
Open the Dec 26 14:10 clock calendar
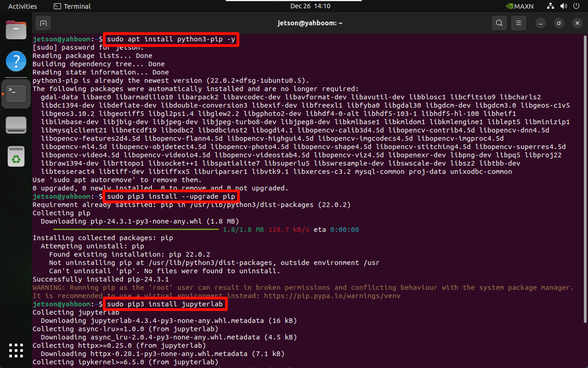tap(310, 6)
